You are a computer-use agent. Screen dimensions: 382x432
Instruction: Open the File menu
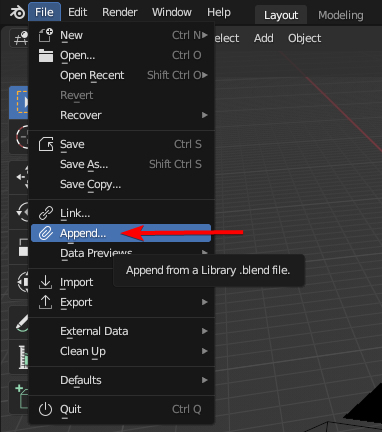coord(44,12)
